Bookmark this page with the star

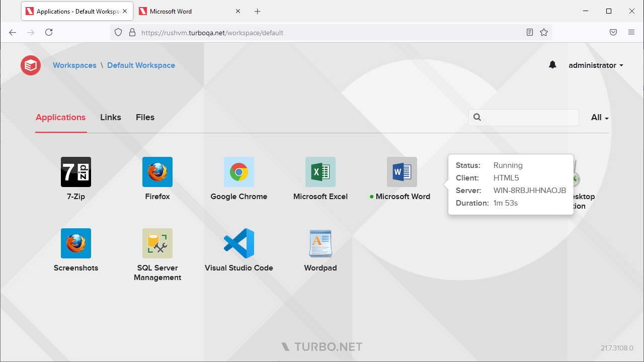click(544, 32)
